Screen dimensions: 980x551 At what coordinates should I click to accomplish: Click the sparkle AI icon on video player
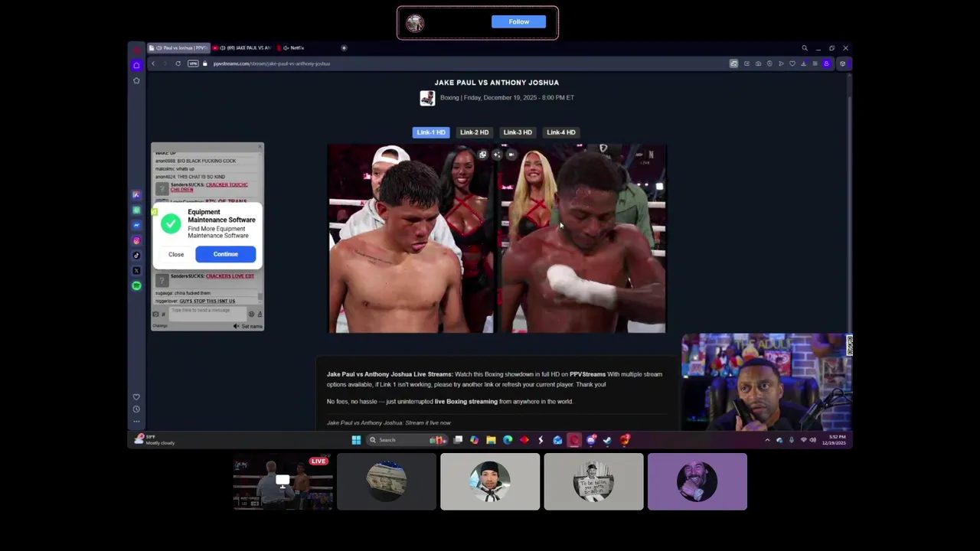pos(497,155)
